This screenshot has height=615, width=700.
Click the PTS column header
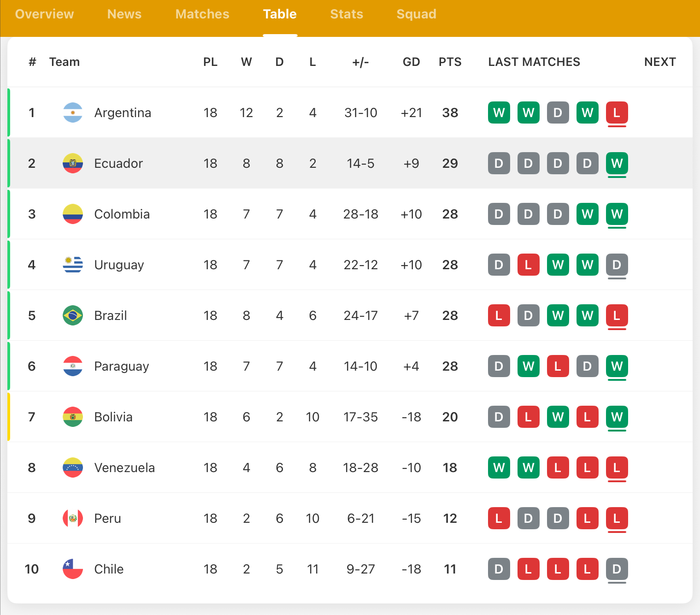pyautogui.click(x=450, y=62)
